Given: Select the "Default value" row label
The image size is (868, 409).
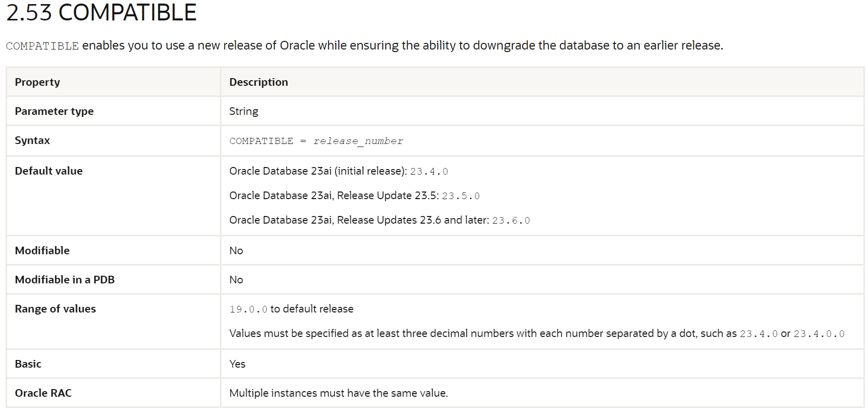Looking at the screenshot, I should (x=48, y=171).
